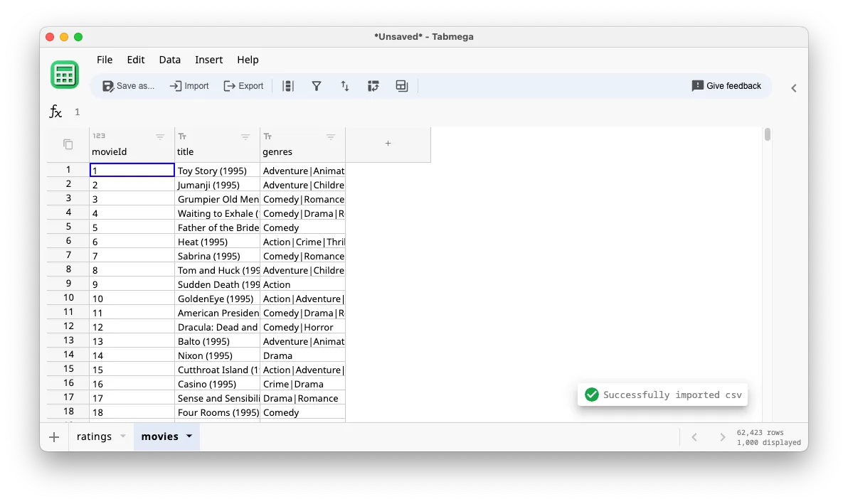
Task: Add a new sheet with the plus icon
Action: tap(54, 436)
